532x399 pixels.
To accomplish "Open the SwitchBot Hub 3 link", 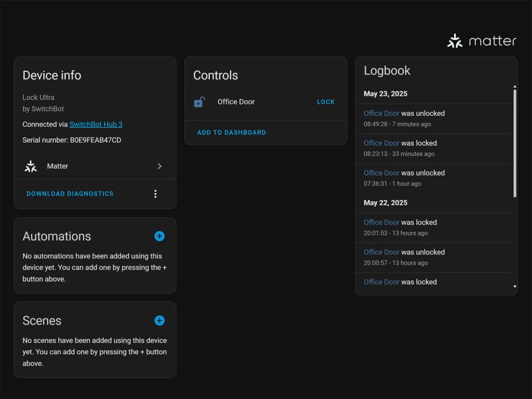I will point(96,125).
